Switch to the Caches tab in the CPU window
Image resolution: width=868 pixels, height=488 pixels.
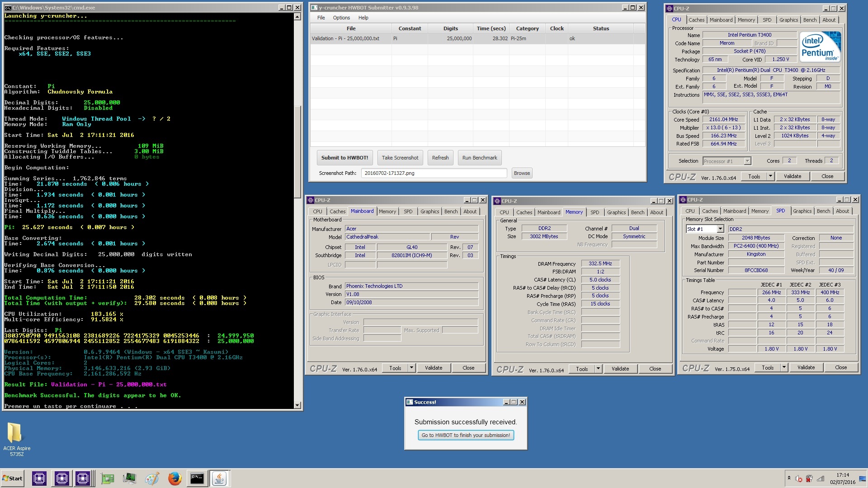pyautogui.click(x=696, y=20)
